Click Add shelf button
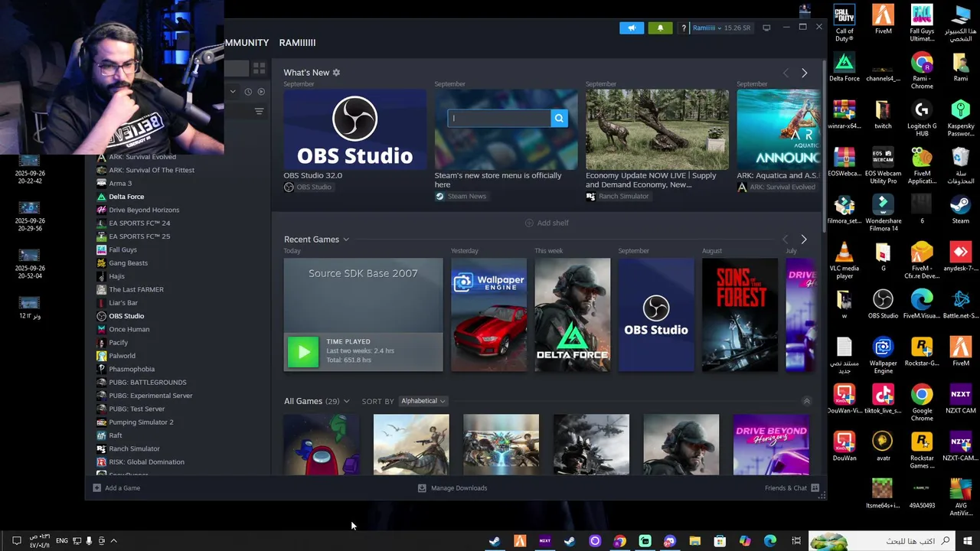This screenshot has width=980, height=551. (x=547, y=223)
